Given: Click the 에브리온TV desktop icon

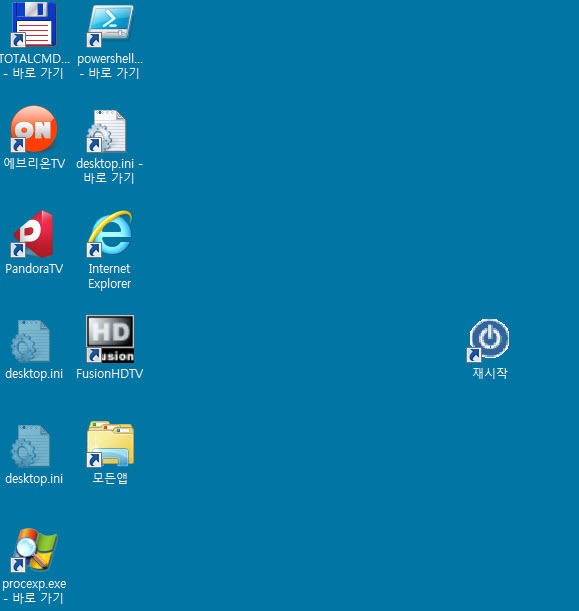Looking at the screenshot, I should (x=34, y=129).
